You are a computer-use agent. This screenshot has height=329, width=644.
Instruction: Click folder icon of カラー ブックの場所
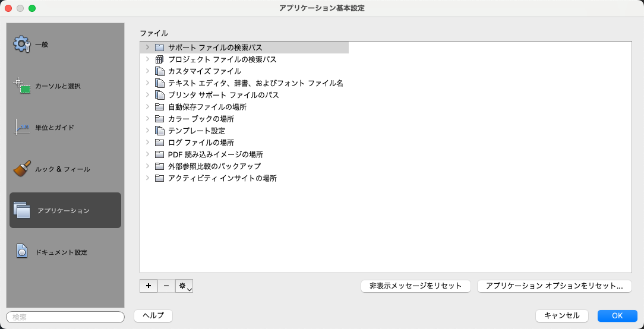pyautogui.click(x=159, y=119)
